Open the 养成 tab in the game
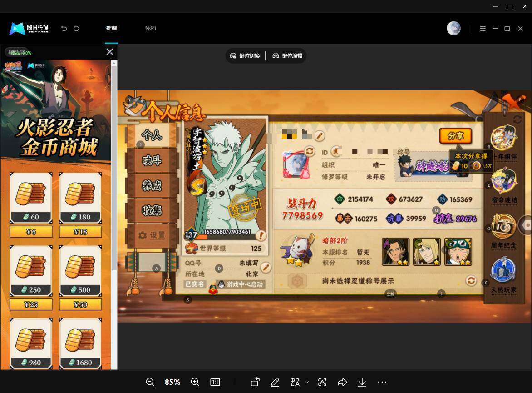 click(x=152, y=185)
